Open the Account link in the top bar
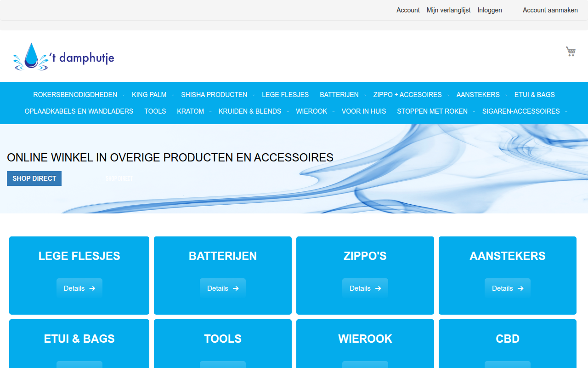This screenshot has height=368, width=588. [408, 10]
